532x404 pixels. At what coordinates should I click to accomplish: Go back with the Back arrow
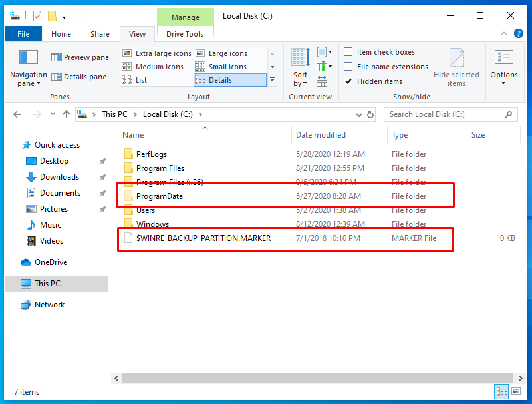[x=17, y=114]
